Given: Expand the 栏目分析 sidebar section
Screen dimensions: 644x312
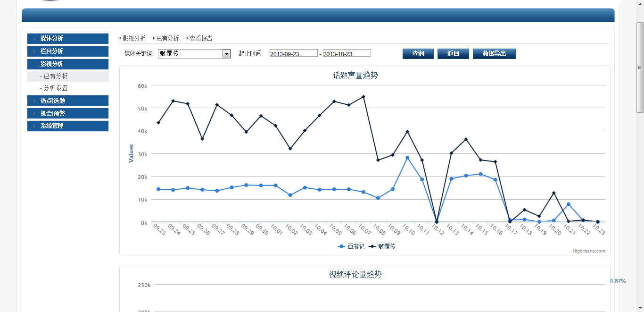Looking at the screenshot, I should [x=52, y=51].
